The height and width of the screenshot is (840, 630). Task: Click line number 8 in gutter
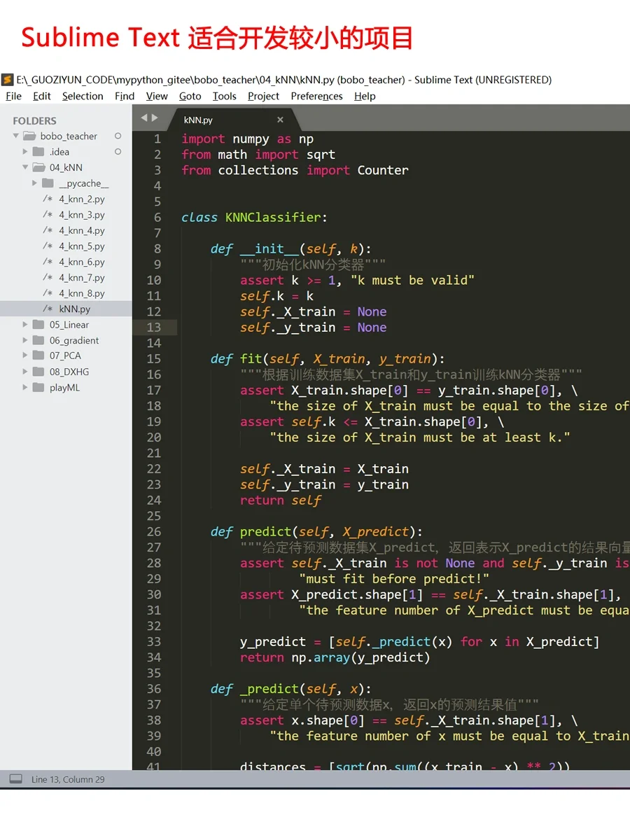coord(157,248)
